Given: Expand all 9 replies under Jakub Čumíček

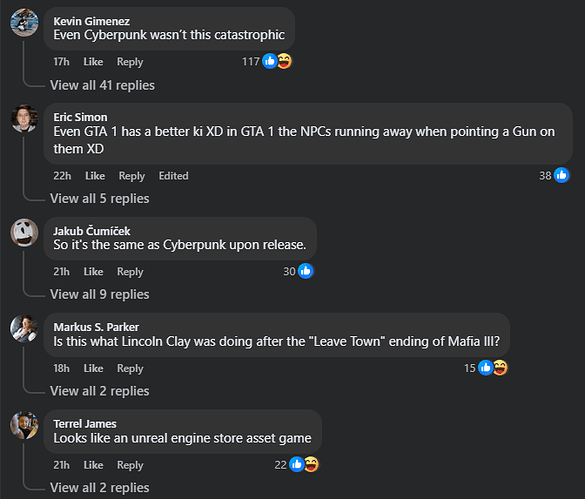Looking at the screenshot, I should coord(100,294).
